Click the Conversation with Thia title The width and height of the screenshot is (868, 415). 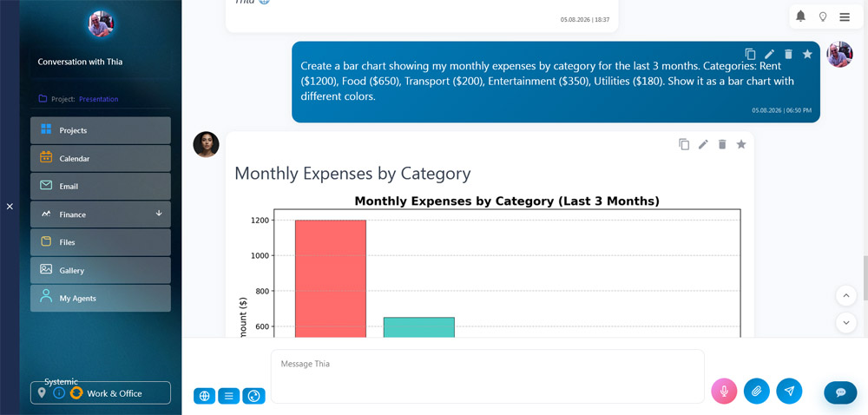[x=80, y=62]
